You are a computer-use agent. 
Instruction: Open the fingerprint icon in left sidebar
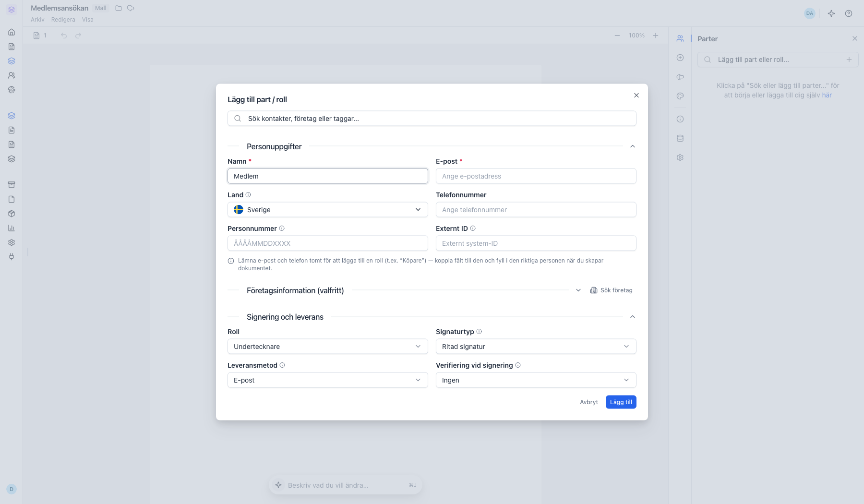point(12,90)
